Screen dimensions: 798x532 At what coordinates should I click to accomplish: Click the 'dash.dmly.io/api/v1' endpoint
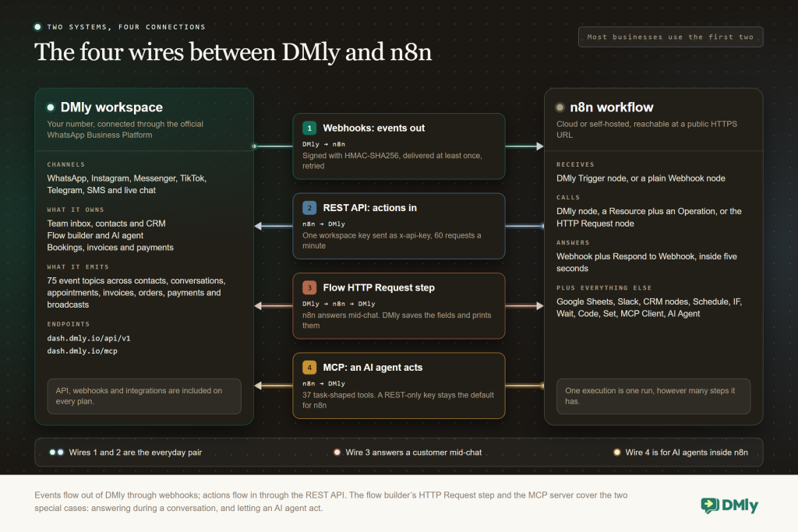point(89,338)
